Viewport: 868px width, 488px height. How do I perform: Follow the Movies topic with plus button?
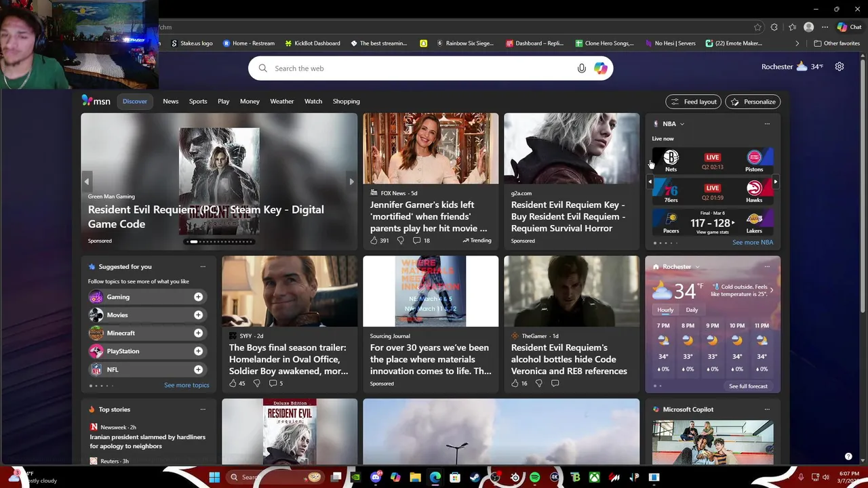(198, 315)
